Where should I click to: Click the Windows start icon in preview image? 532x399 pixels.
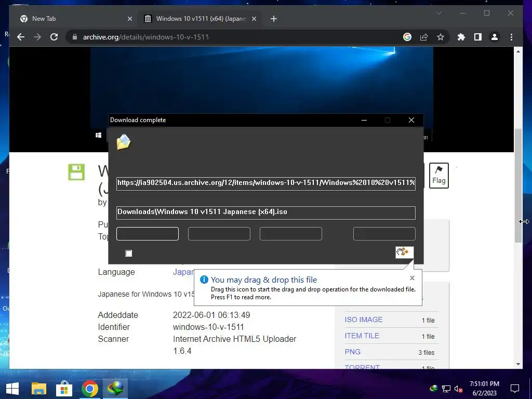98,136
